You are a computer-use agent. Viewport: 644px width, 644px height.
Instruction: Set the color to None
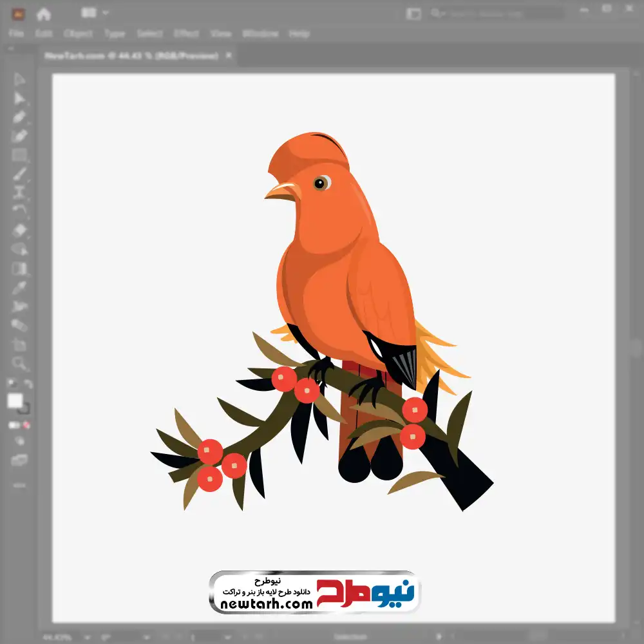(27, 425)
